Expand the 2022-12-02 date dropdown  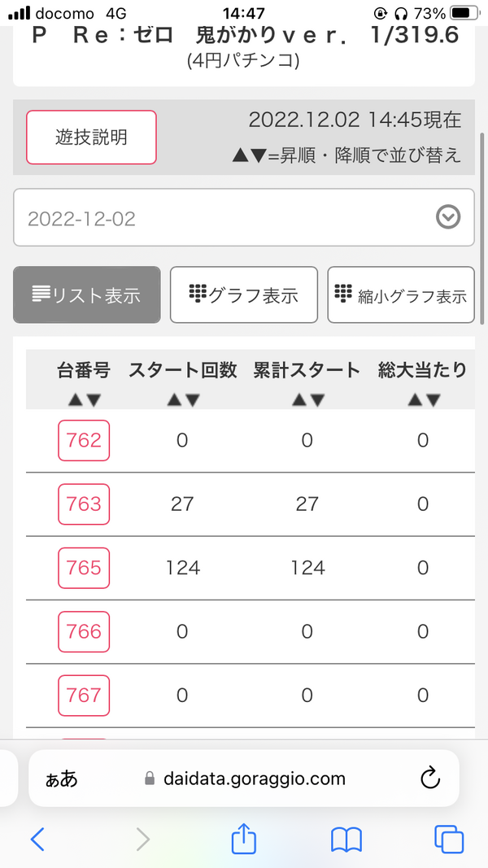tap(244, 217)
